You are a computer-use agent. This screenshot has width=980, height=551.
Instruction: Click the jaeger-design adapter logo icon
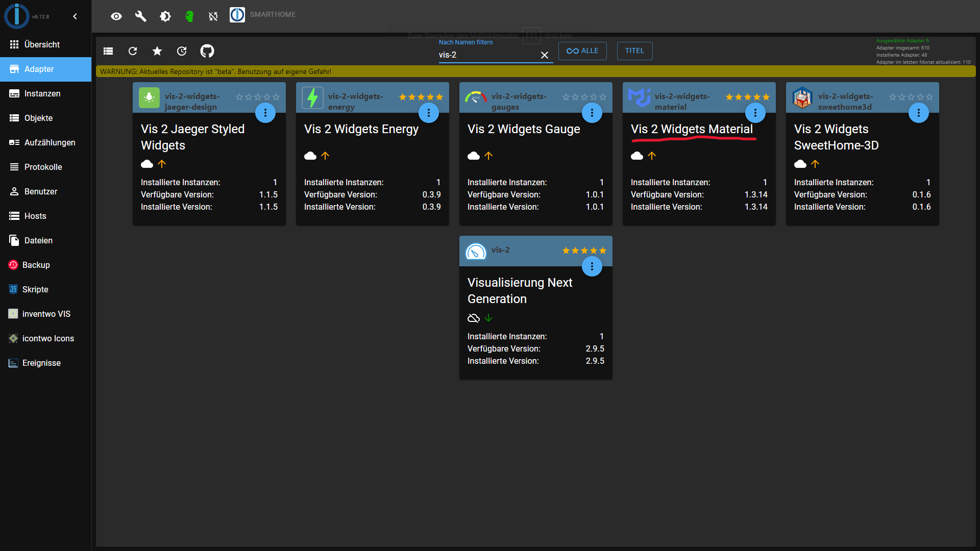point(149,97)
